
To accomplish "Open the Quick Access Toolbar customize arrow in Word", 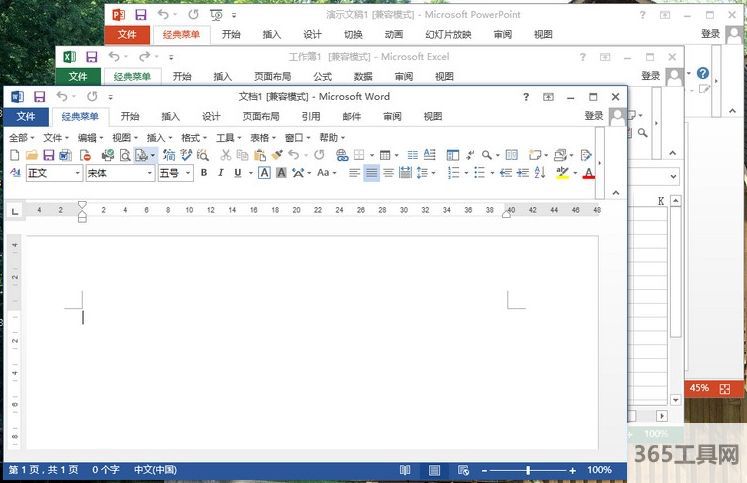I will tap(111, 97).
